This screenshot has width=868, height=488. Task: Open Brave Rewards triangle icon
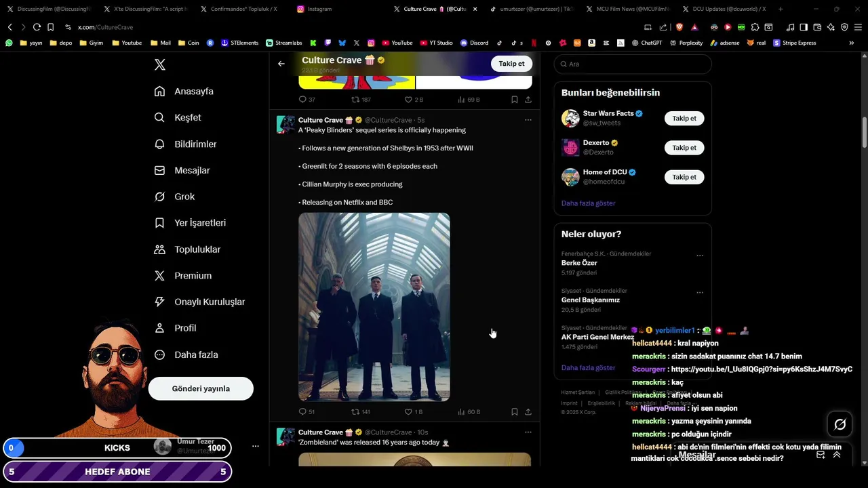click(x=694, y=27)
